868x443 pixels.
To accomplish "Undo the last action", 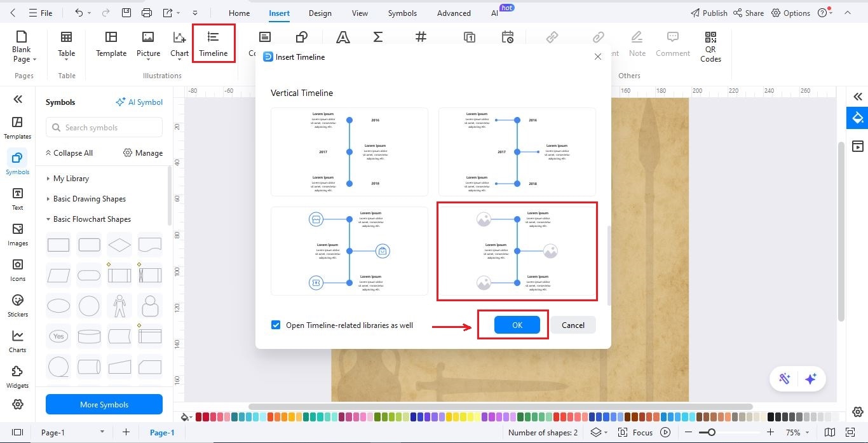I will click(x=79, y=13).
